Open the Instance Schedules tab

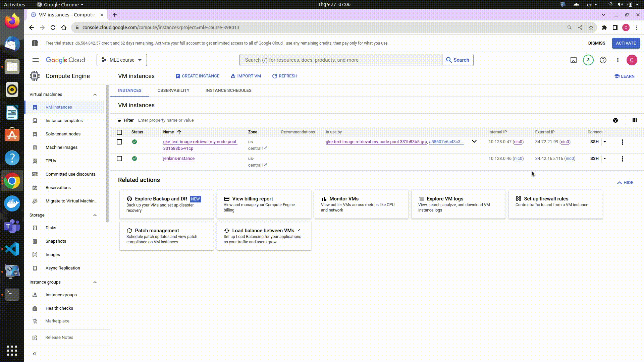tap(228, 90)
